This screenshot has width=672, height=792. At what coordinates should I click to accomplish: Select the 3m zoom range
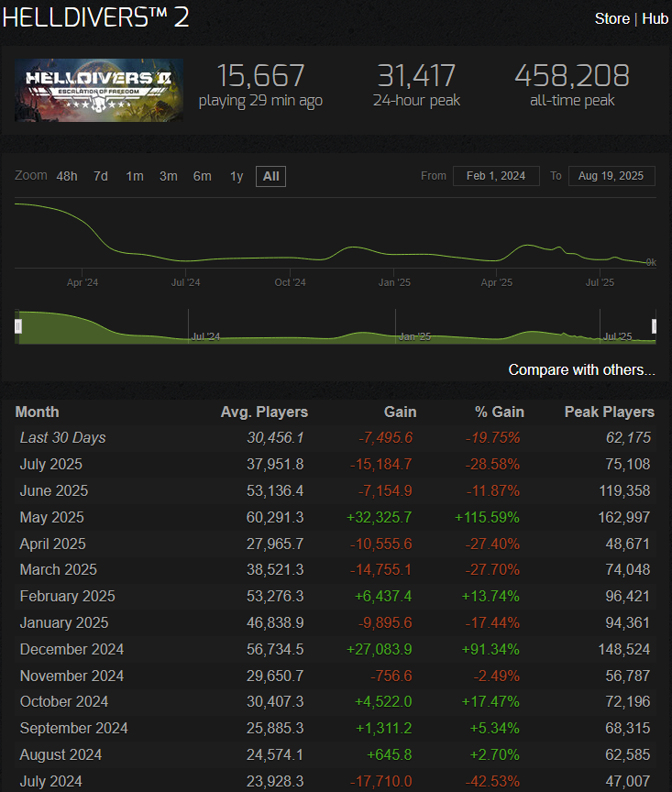coord(169,176)
